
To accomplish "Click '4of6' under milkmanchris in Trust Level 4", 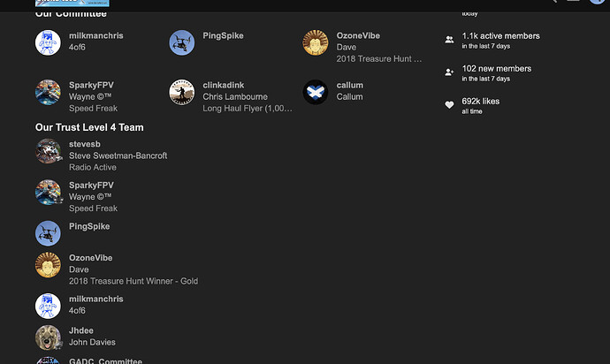I will tap(77, 311).
